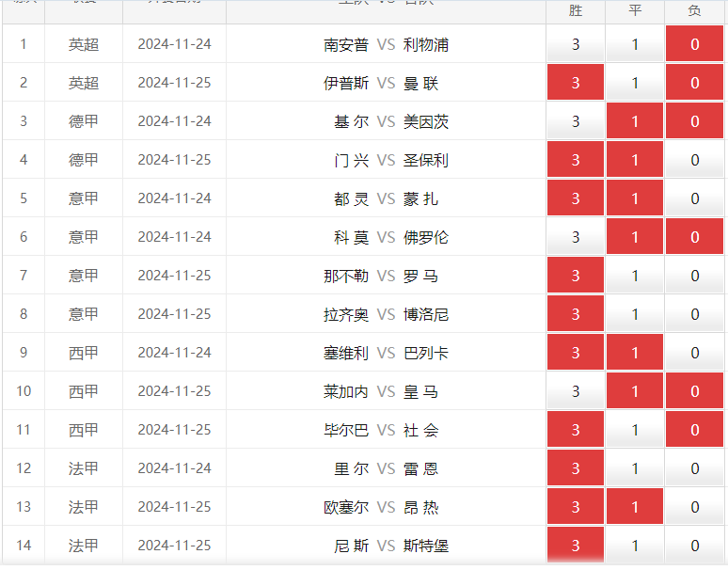The width and height of the screenshot is (728, 570).
Task: Deselect win (3) for 都灵 VS 蒙扎
Action: coord(576,198)
